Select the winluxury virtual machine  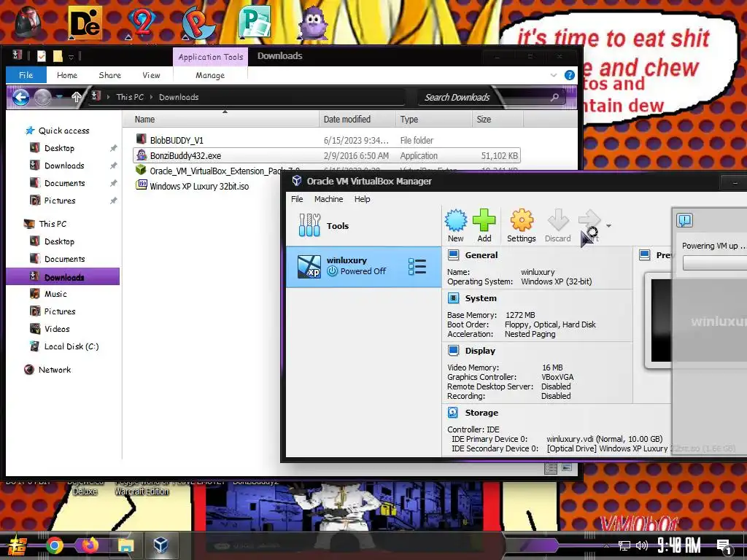pos(364,267)
